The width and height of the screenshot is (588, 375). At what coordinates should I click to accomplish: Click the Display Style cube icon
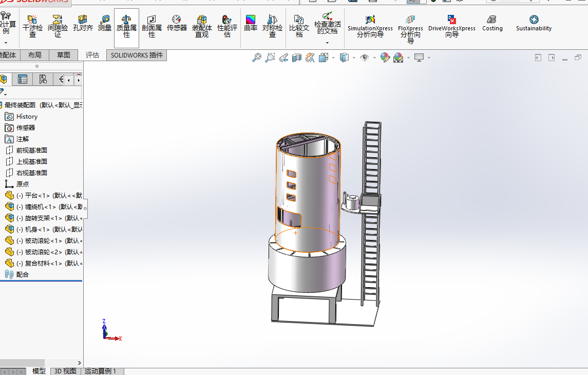[344, 58]
